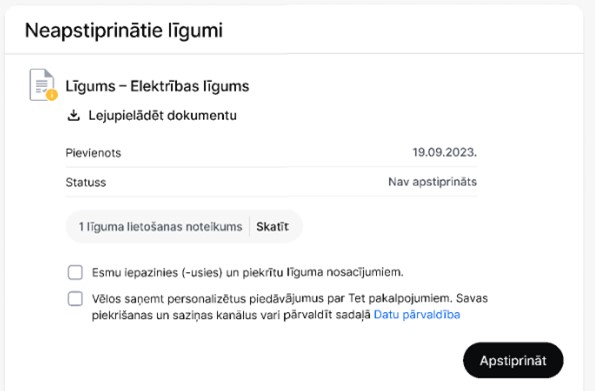Open the Datu pārvaldība link
This screenshot has width=595, height=391.
pyautogui.click(x=417, y=315)
